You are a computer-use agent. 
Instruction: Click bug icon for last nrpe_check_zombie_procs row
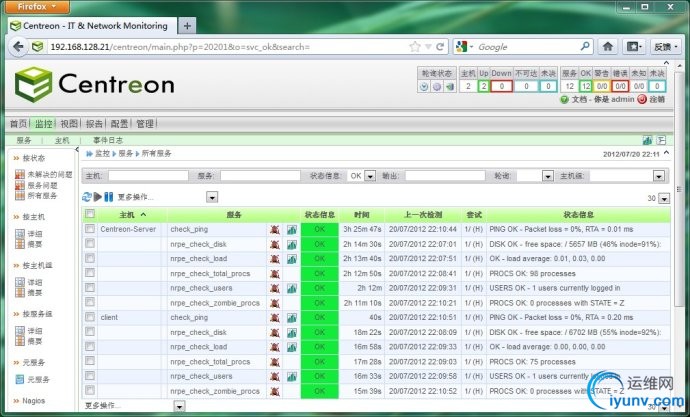(275, 391)
